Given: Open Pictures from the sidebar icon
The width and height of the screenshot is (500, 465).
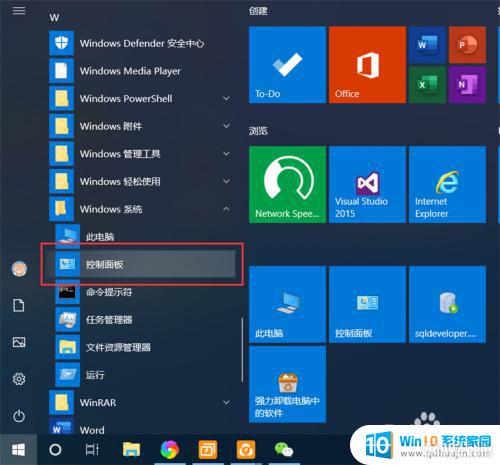Looking at the screenshot, I should pyautogui.click(x=19, y=342).
